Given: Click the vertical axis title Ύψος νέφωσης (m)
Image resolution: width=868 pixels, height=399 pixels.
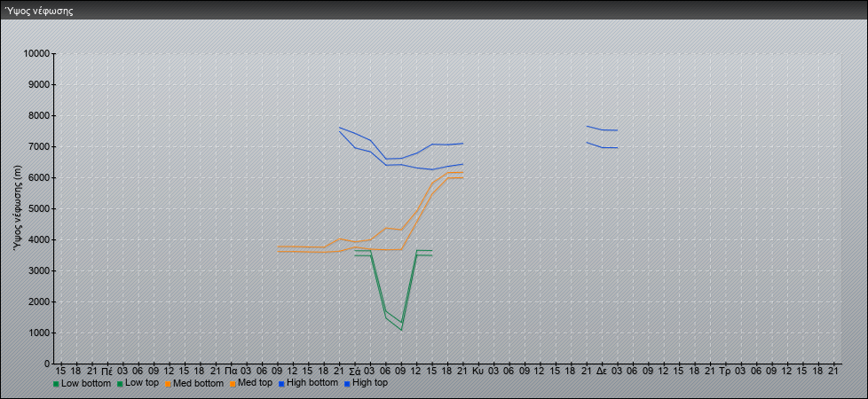Looking at the screenshot, I should pos(18,208).
